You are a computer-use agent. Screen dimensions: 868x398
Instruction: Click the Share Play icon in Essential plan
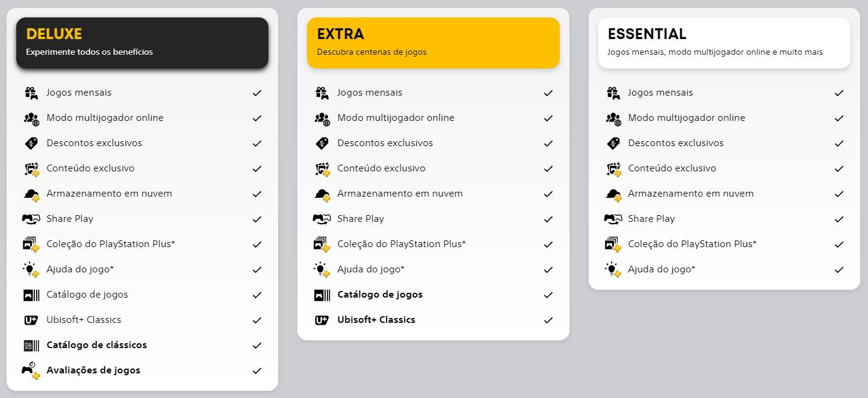(613, 219)
